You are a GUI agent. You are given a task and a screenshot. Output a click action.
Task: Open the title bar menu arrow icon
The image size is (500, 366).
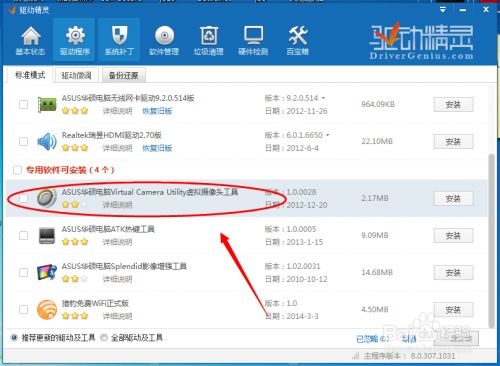[443, 10]
